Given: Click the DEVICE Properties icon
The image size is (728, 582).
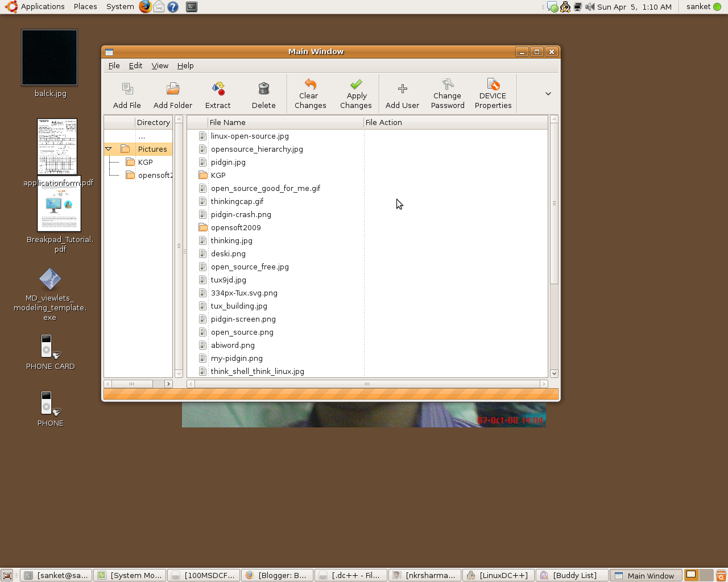Looking at the screenshot, I should [493, 84].
